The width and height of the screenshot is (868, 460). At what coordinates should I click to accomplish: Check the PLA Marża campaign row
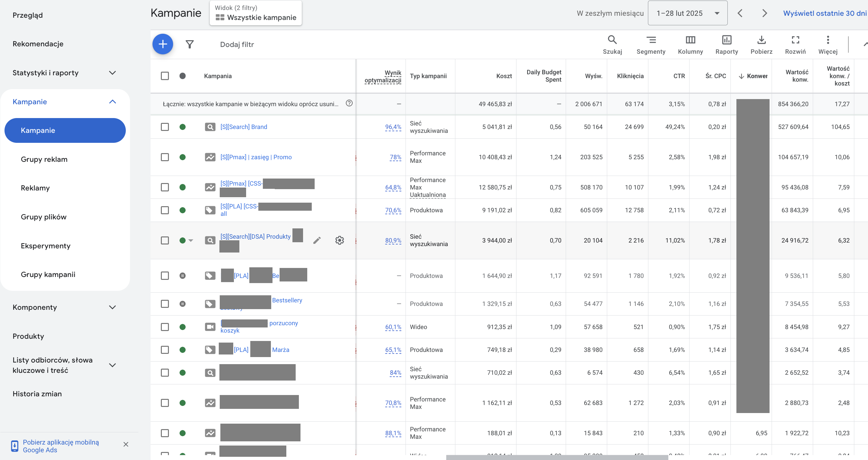[165, 350]
